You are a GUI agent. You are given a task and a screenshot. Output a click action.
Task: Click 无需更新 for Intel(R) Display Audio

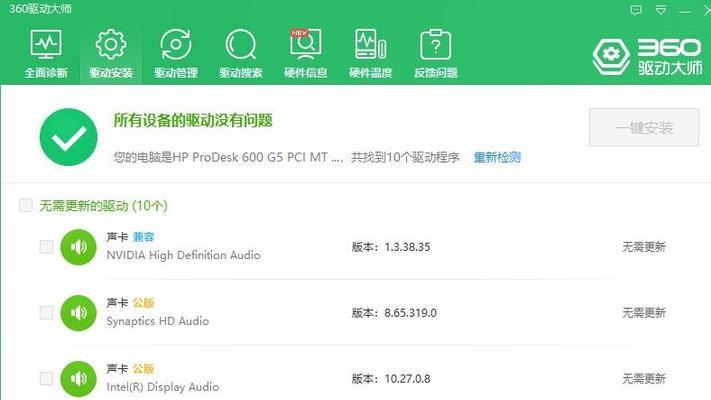(x=644, y=379)
